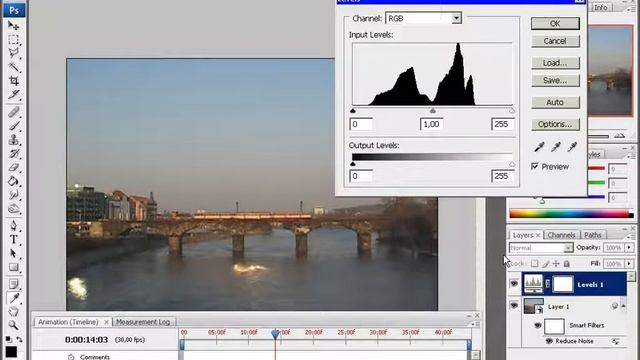The image size is (640, 360).
Task: Open the Opacity slider arrow
Action: pyautogui.click(x=629, y=248)
